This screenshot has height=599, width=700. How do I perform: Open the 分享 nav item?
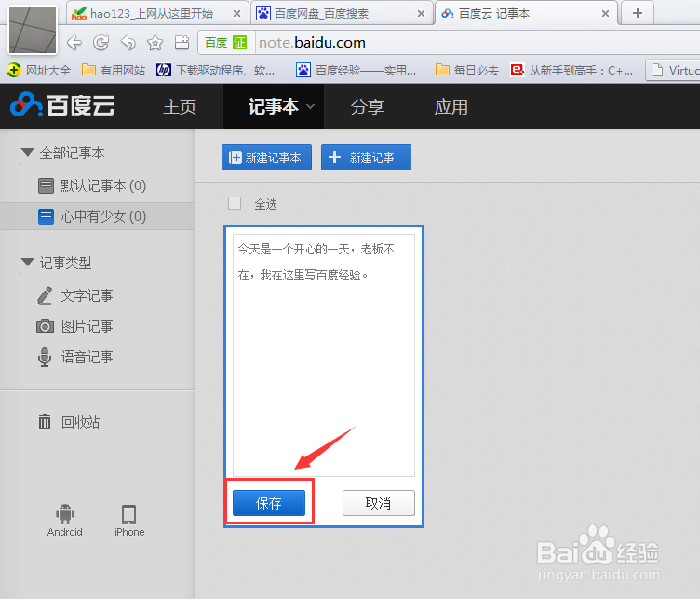(368, 107)
